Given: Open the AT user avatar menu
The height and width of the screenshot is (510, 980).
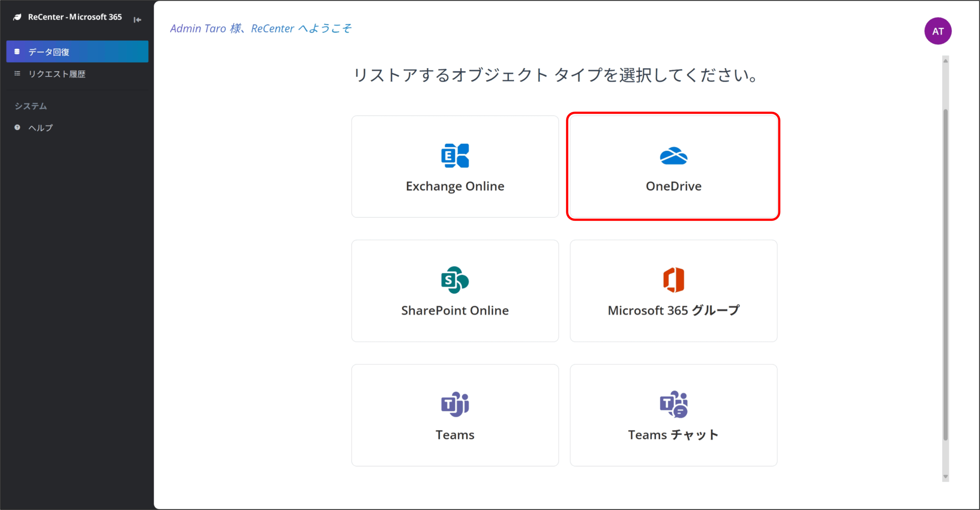Looking at the screenshot, I should tap(938, 31).
